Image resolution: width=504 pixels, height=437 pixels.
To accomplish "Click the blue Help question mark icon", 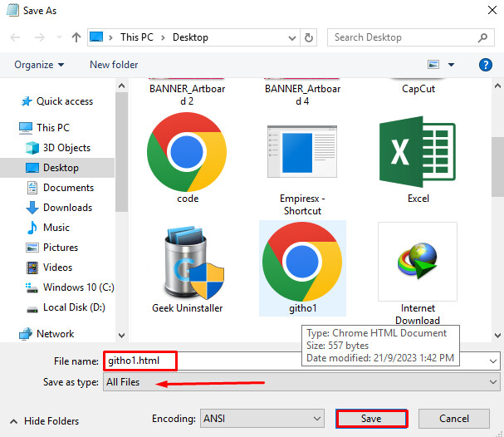I will coord(486,64).
